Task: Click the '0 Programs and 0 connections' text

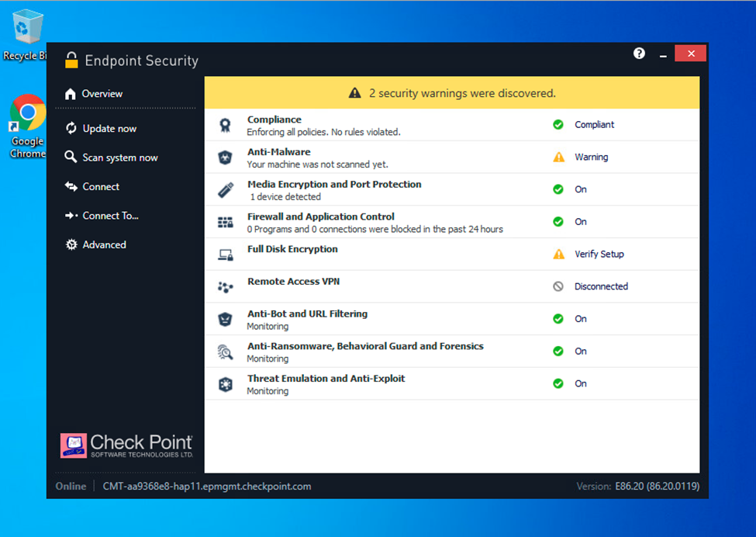Action: 375,229
